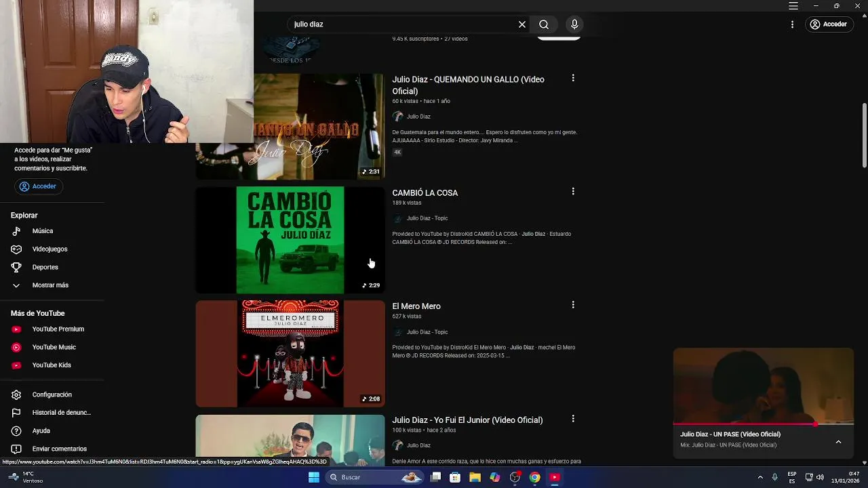This screenshot has width=868, height=488.
Task: Click the Historial de denuncias flag icon
Action: [16, 413]
